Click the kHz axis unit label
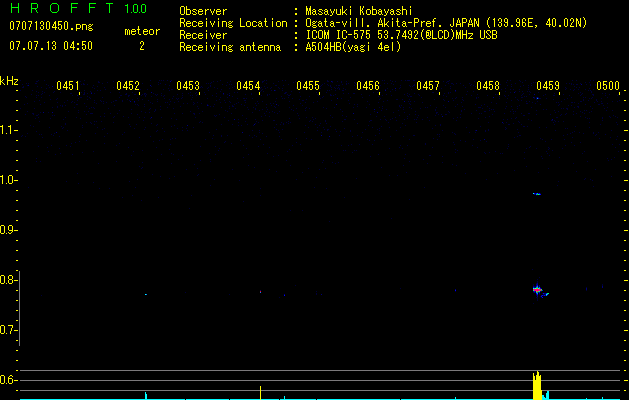Viewport: 629px width, 400px height. point(9,81)
